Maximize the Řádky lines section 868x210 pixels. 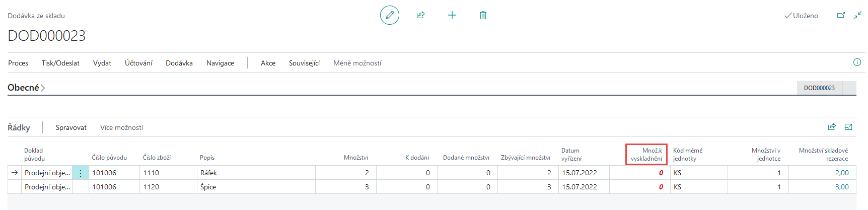[x=848, y=127]
